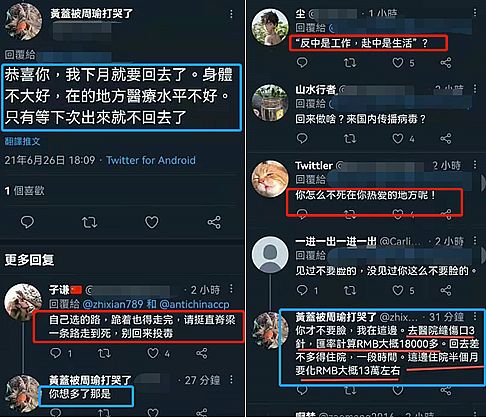Screen dimensions: 486x418
Task: Open reply box on 子谦's tweet
Action: pyautogui.click(x=55, y=353)
